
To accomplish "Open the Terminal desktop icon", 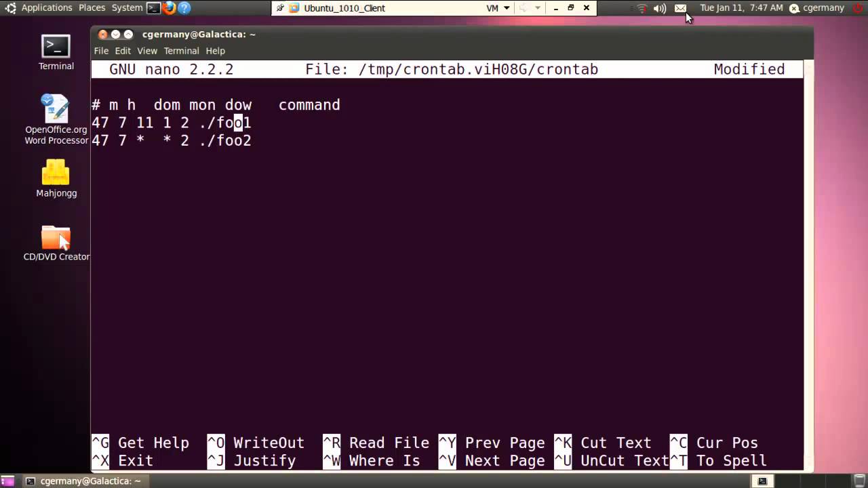I will (x=56, y=52).
